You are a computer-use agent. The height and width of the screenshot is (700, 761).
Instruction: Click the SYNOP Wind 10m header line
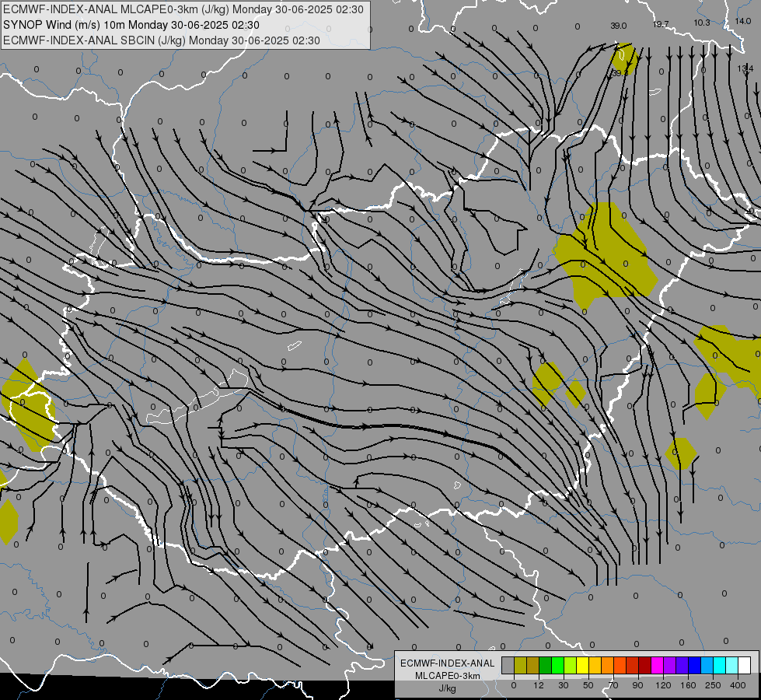[x=131, y=25]
